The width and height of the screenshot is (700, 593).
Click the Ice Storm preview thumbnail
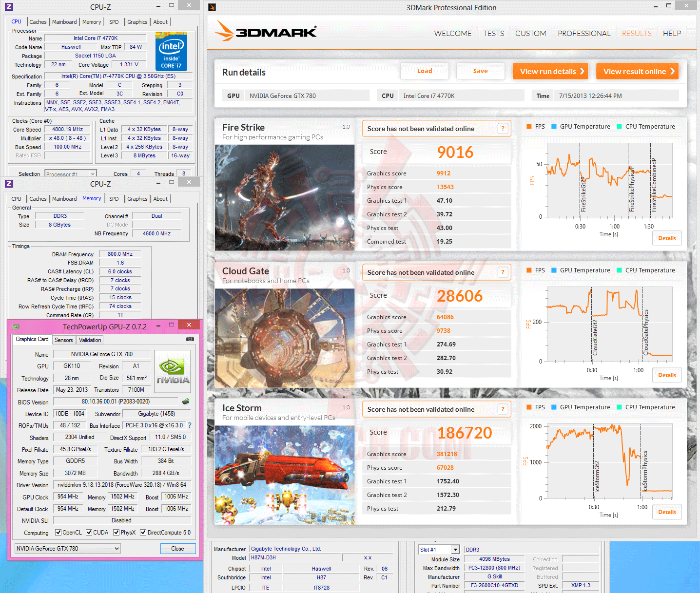pyautogui.click(x=285, y=475)
